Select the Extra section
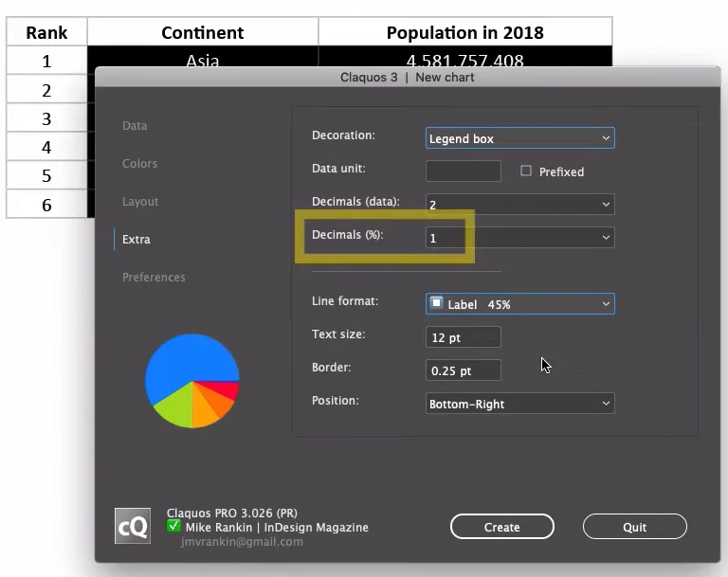Image resolution: width=728 pixels, height=577 pixels. point(136,240)
